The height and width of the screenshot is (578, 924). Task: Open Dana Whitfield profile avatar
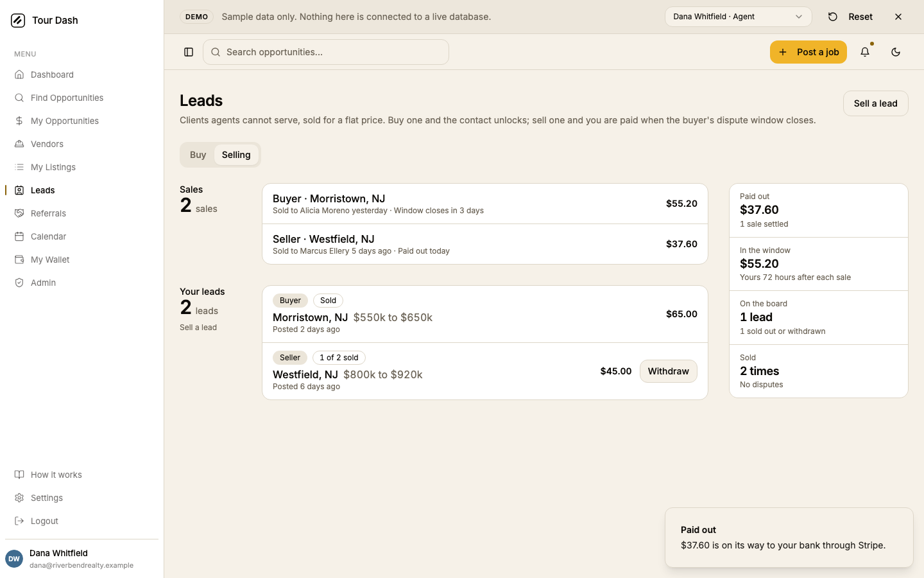tap(14, 559)
